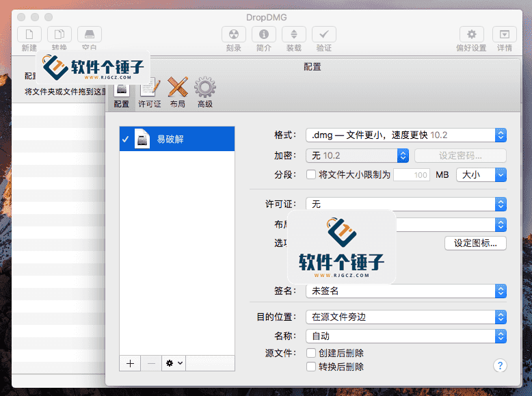Switch to the 高级 preferences tab
The height and width of the screenshot is (396, 532).
(205, 92)
